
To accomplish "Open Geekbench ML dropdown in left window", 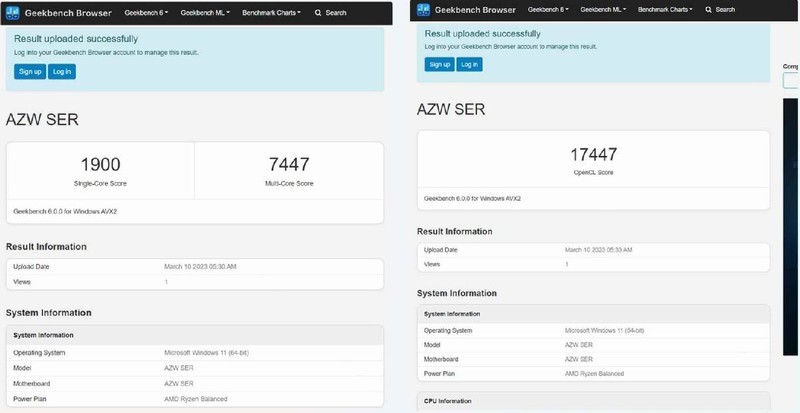I will [205, 13].
